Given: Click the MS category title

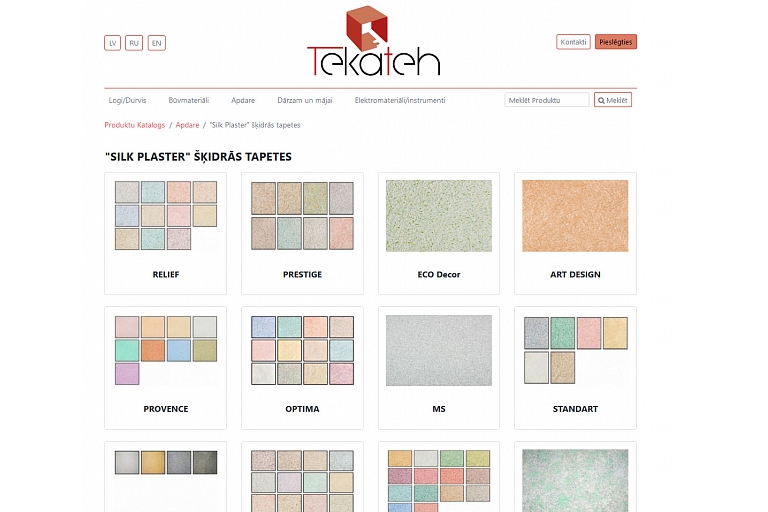Looking at the screenshot, I should pos(439,409).
